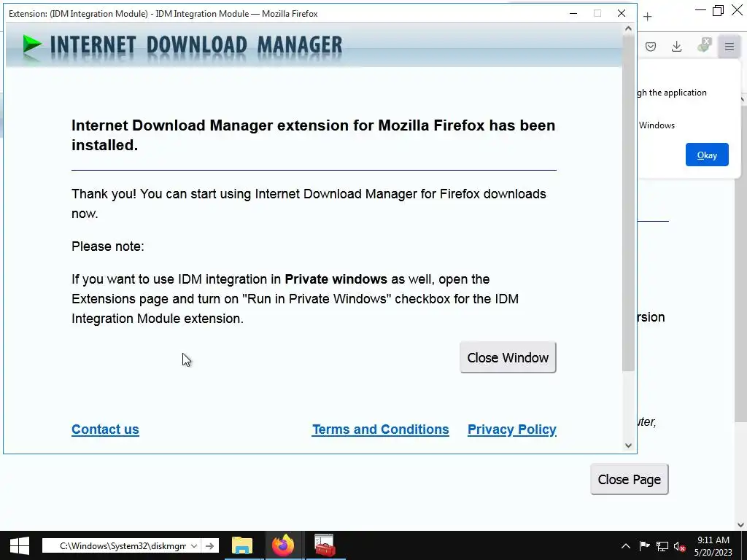Close the IDM Integration Module popup window
Image resolution: width=747 pixels, height=560 pixels.
pos(622,13)
